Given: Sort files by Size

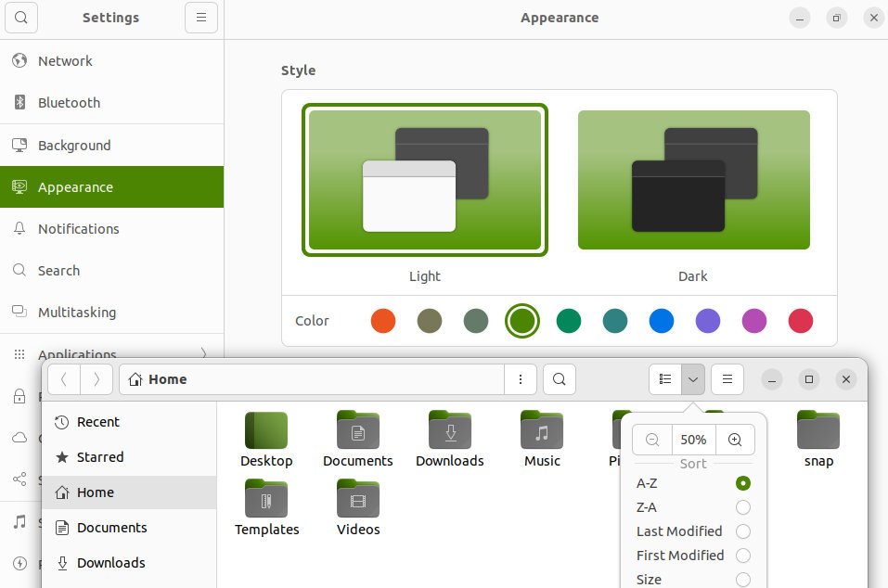Looking at the screenshot, I should [743, 579].
